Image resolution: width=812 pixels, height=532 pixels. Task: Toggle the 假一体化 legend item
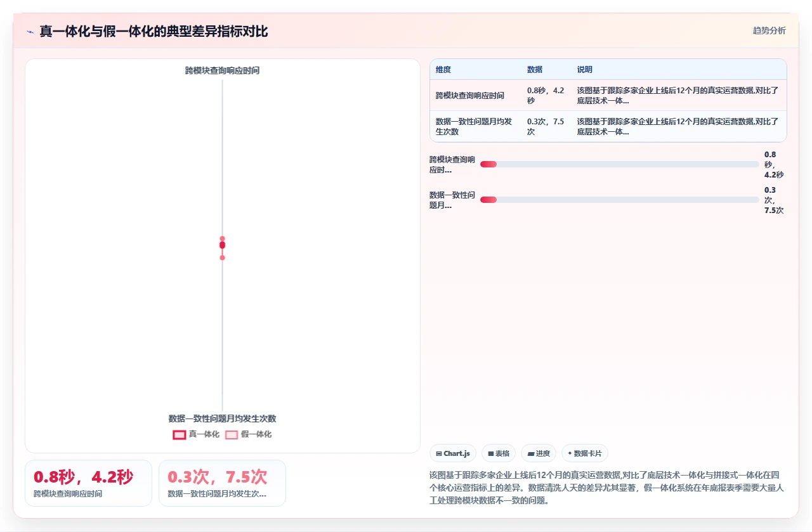pyautogui.click(x=248, y=434)
